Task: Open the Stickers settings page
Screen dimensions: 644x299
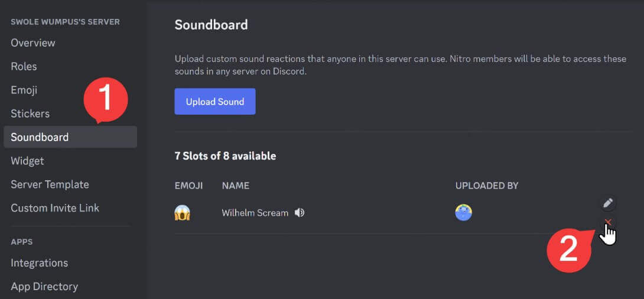Action: coord(30,113)
